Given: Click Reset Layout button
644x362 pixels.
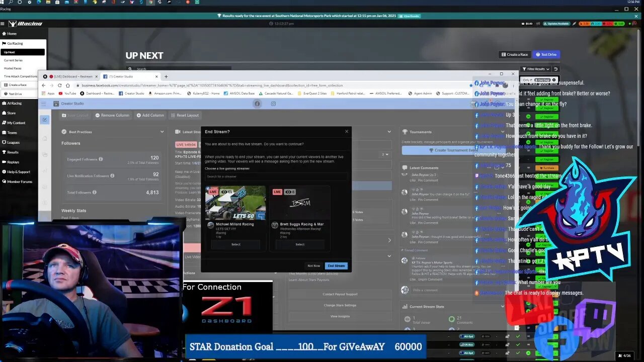Looking at the screenshot, I should point(185,115).
